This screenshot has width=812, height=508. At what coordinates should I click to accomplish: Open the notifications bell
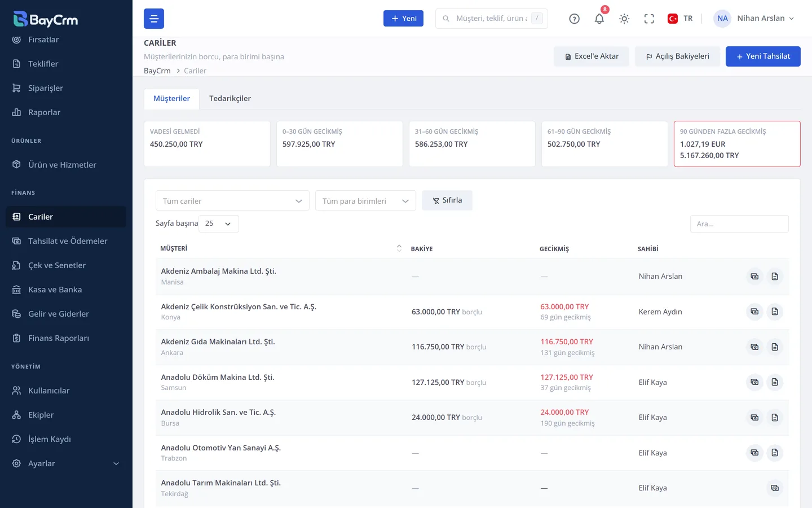point(599,19)
